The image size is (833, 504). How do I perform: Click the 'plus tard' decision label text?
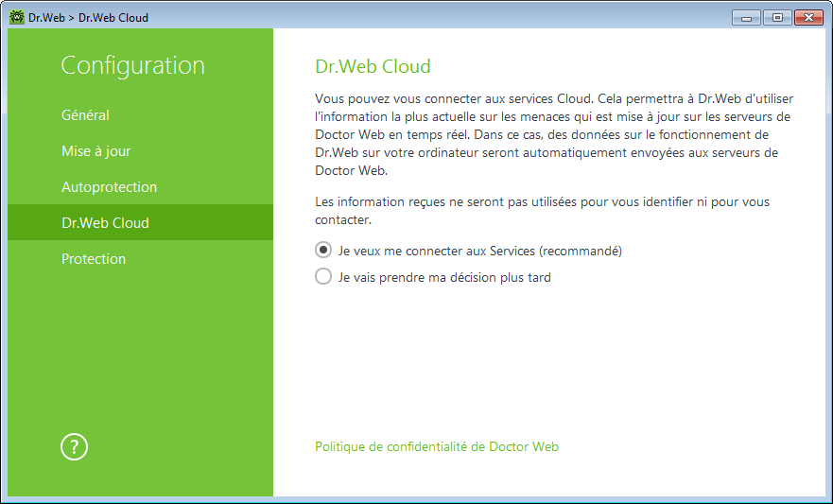pyautogui.click(x=444, y=277)
